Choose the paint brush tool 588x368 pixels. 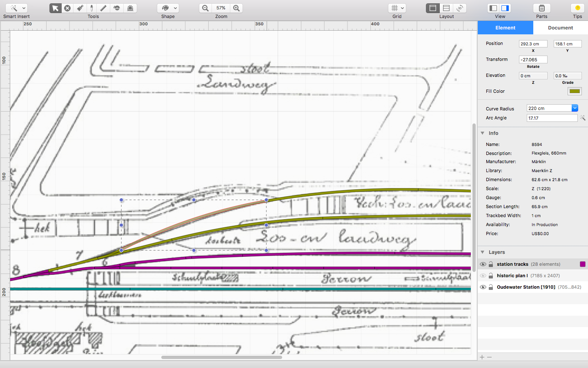[80, 8]
